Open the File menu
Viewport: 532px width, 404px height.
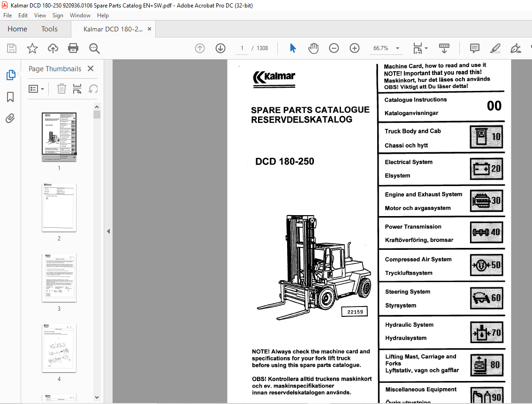[8, 15]
